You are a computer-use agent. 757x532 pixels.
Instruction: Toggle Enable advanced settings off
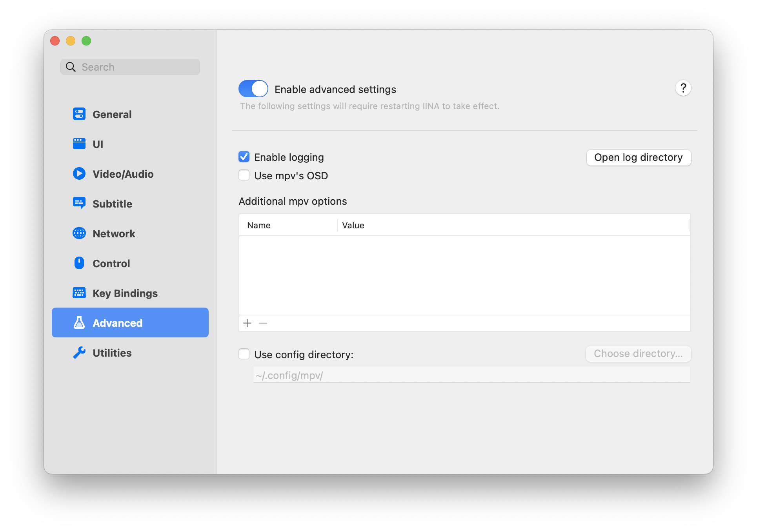click(253, 89)
